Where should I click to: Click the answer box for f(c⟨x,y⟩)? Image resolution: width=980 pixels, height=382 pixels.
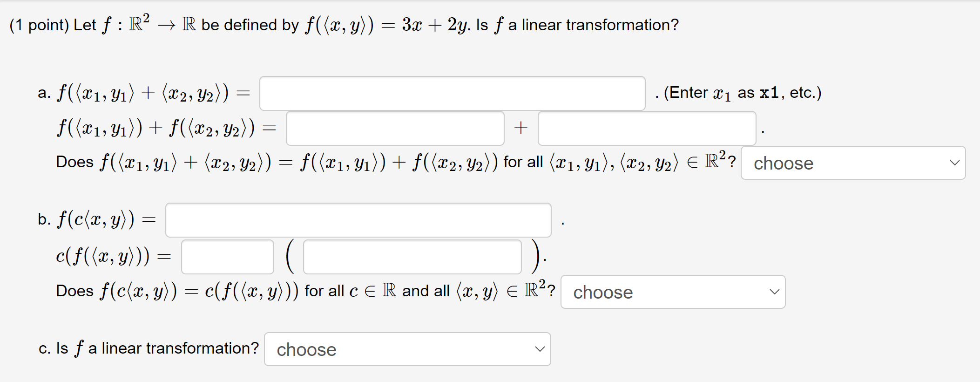[358, 220]
